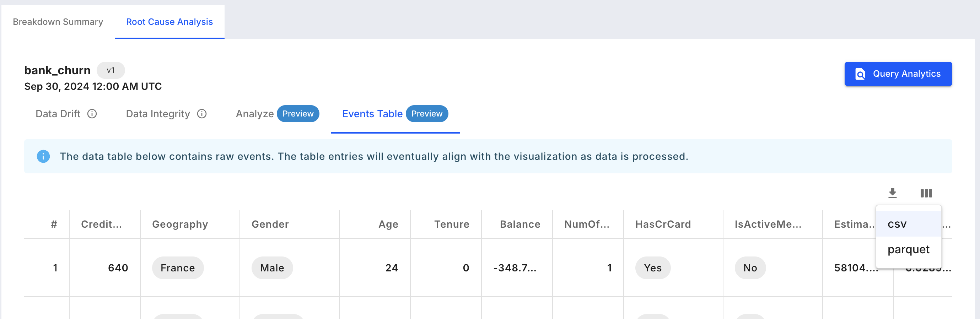Click the Sep 30, 2024 timestamp
Screen dimensions: 980x319
pos(93,87)
